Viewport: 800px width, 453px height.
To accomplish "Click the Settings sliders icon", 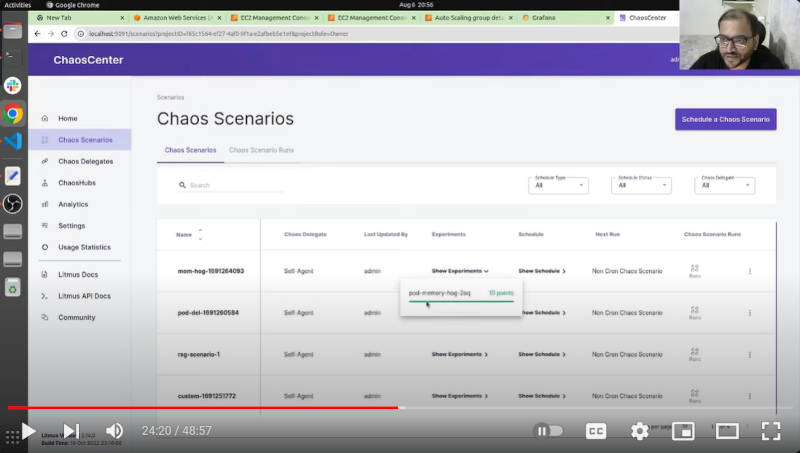I will [45, 225].
